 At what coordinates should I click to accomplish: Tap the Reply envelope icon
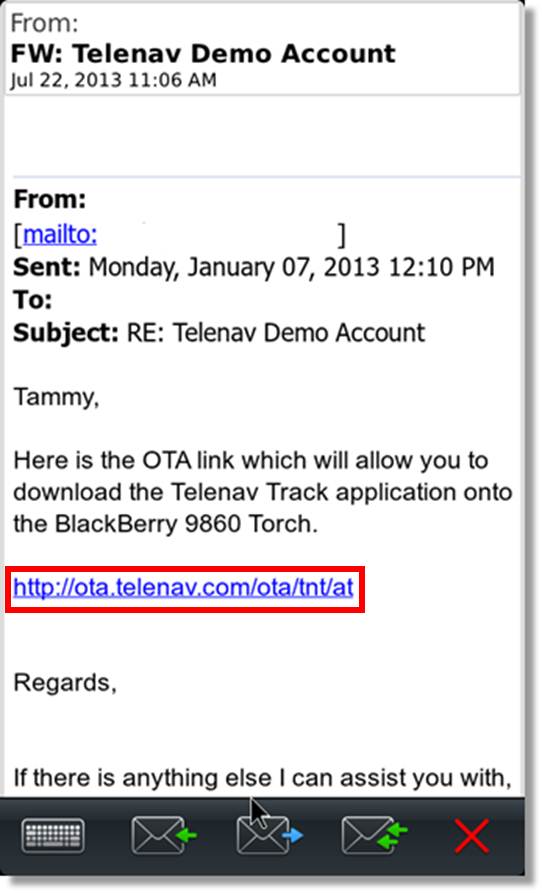pyautogui.click(x=164, y=835)
